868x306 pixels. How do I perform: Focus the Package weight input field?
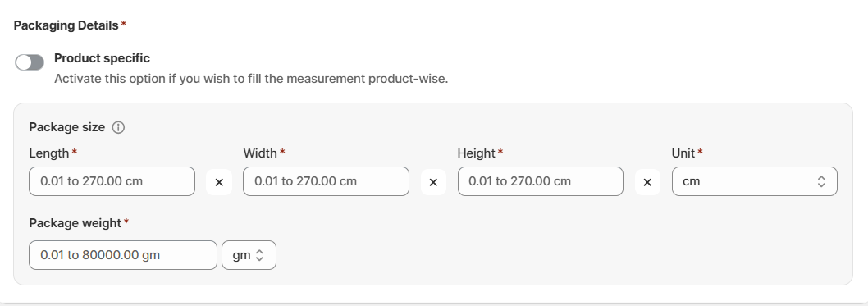pyautogui.click(x=123, y=255)
